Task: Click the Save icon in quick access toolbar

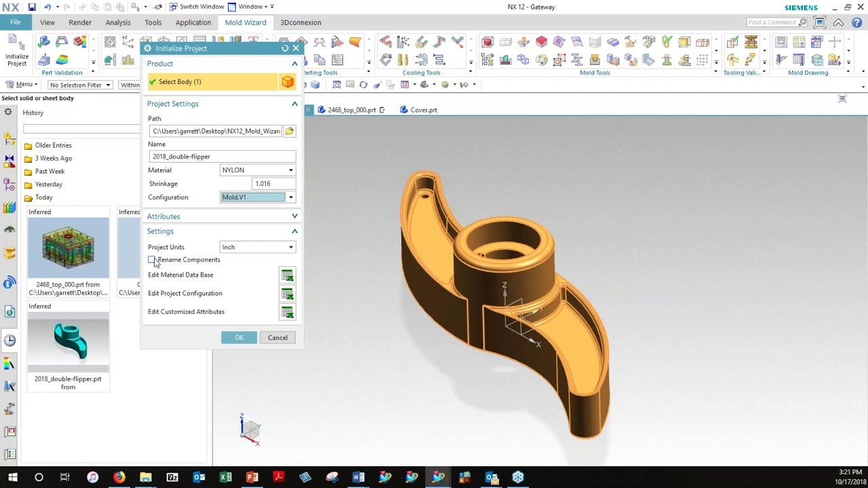Action: [x=32, y=7]
